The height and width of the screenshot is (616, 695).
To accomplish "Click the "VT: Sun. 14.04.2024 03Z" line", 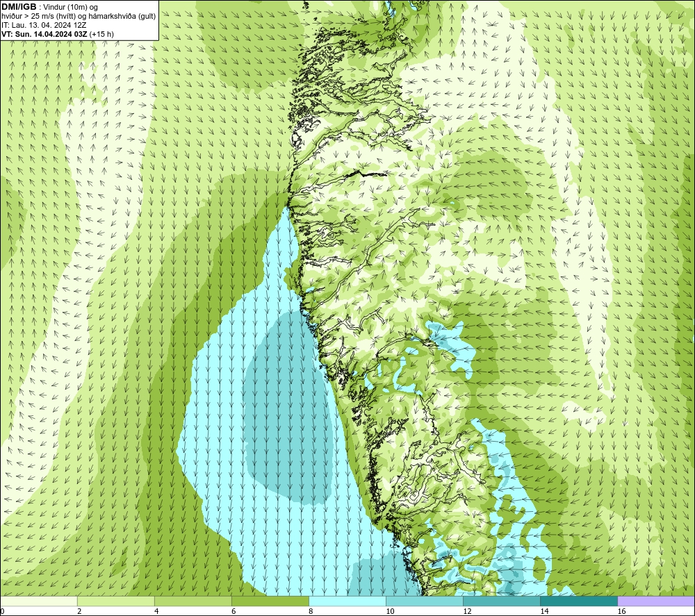I will tap(44, 34).
